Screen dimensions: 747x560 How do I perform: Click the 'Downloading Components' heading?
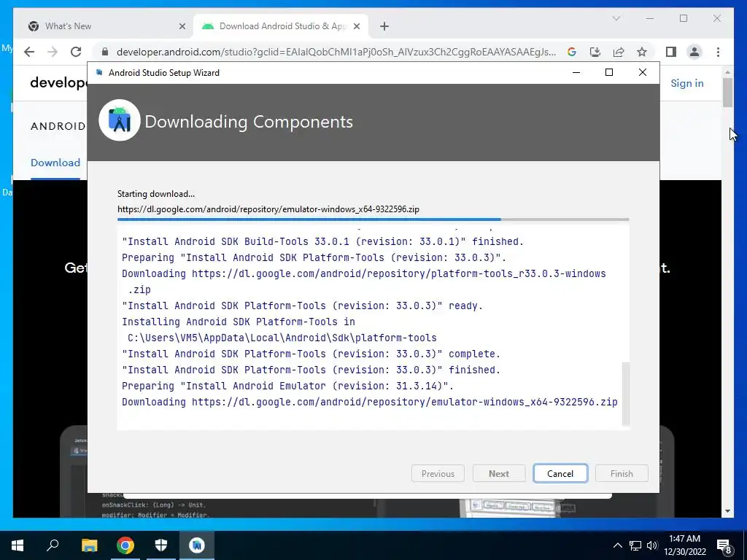(x=249, y=122)
